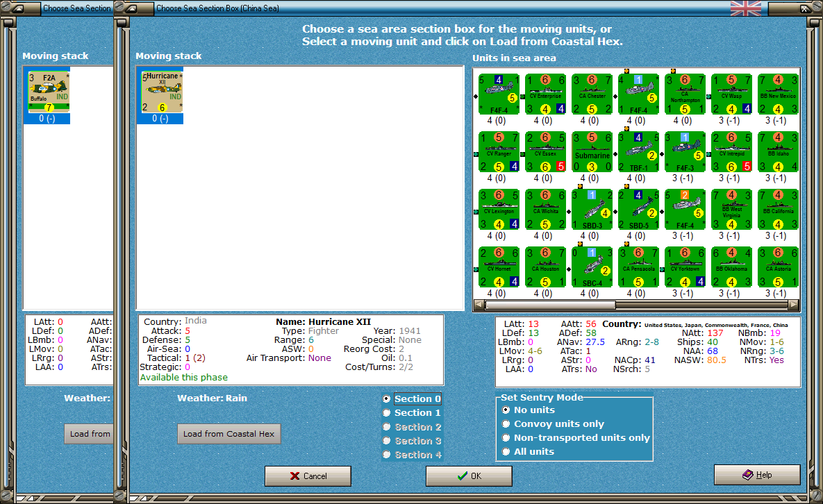Click the BB West Virginia battleship
The width and height of the screenshot is (823, 504).
[x=732, y=210]
